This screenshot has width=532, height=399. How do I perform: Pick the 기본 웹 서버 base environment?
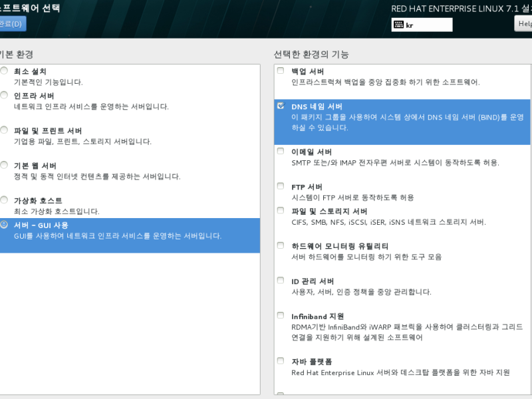[x=4, y=165]
